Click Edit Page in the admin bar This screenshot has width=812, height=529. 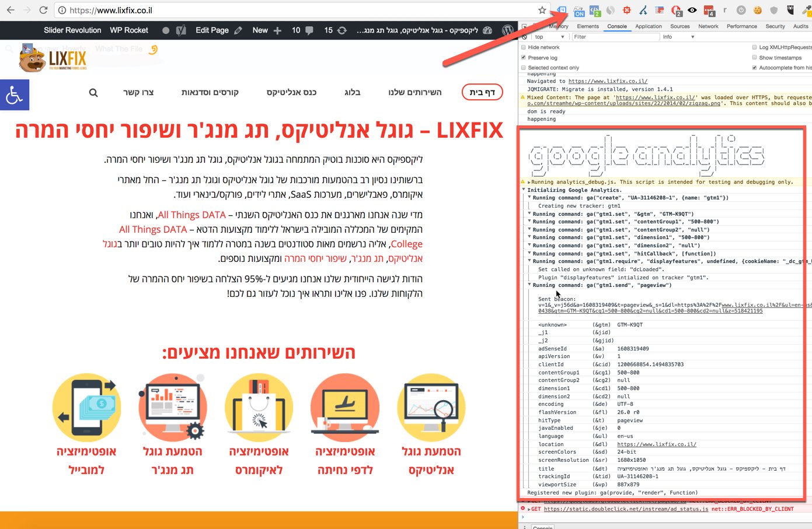[x=219, y=30]
